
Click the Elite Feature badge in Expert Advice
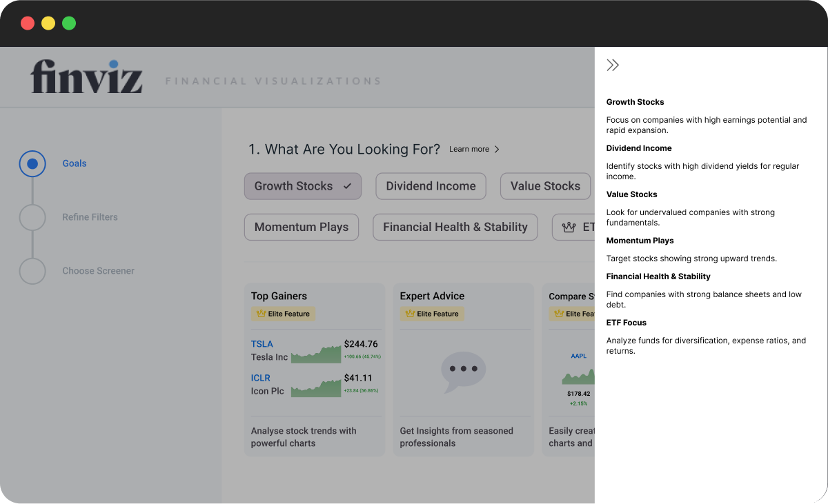click(x=432, y=314)
